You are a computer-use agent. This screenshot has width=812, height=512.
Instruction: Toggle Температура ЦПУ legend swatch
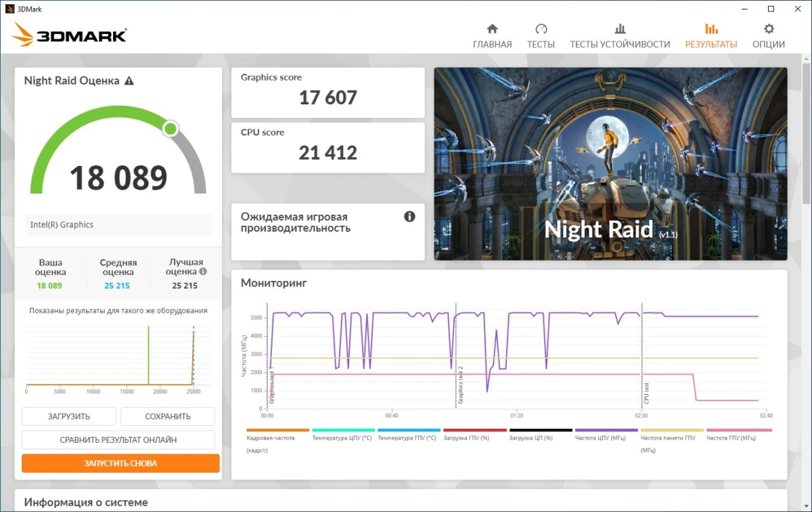(x=343, y=430)
